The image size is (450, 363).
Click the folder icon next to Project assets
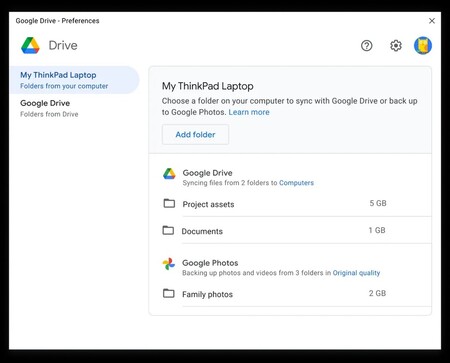(x=169, y=203)
